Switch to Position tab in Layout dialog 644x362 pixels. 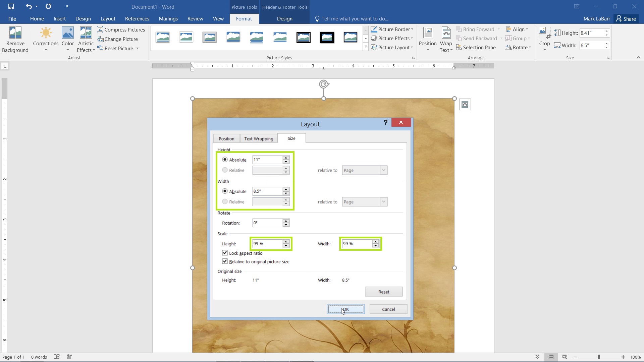[x=226, y=138]
